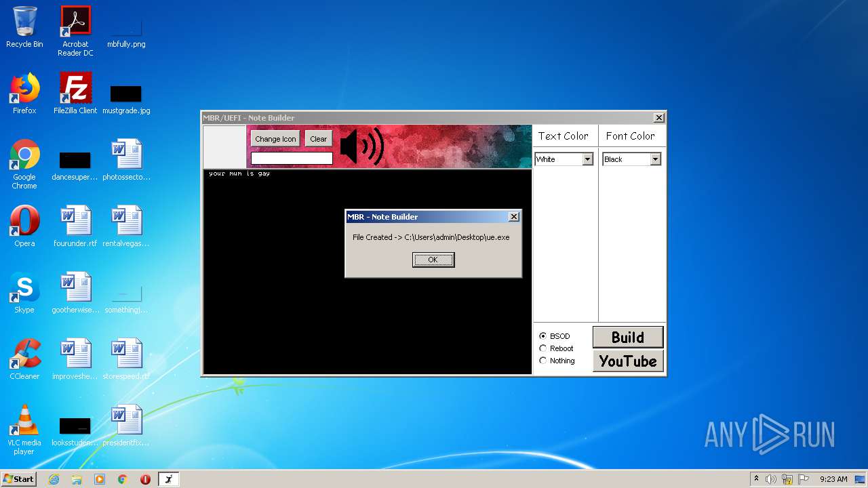Select the mustgrade.jpg desktop file
The image size is (868, 488).
point(126,99)
